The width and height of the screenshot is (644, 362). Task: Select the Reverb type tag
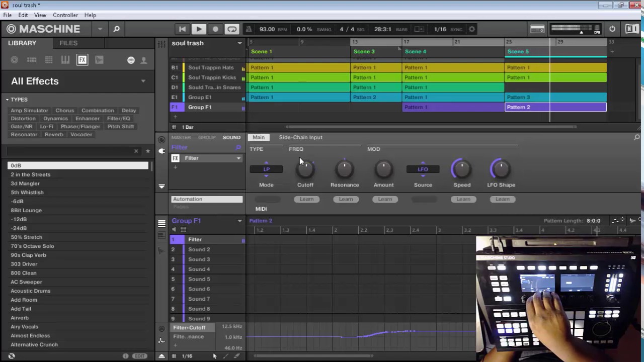[x=54, y=134]
